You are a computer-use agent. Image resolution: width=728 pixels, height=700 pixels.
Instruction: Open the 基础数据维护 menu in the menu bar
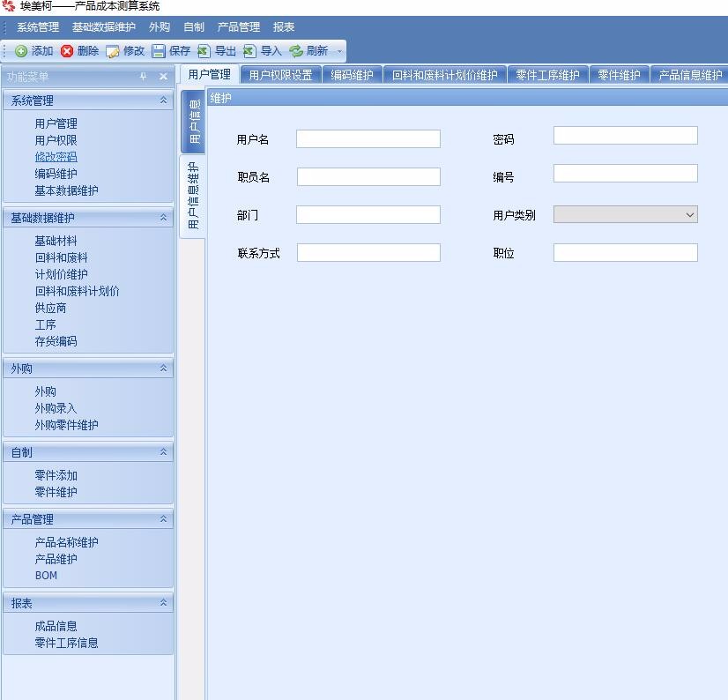104,27
